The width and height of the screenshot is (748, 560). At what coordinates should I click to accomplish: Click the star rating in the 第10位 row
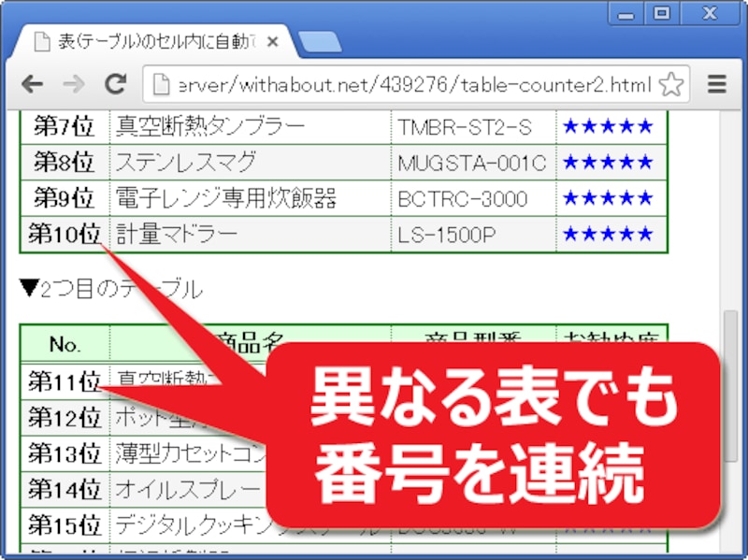[607, 235]
